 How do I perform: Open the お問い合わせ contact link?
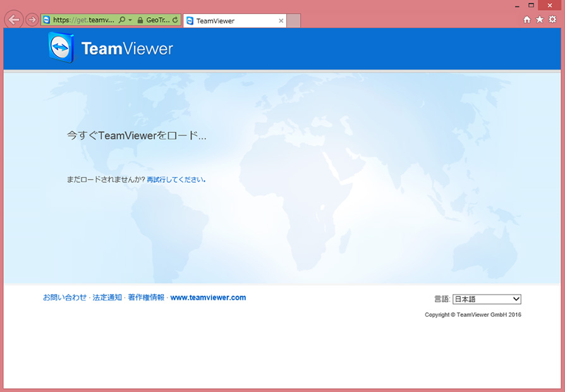coord(65,298)
